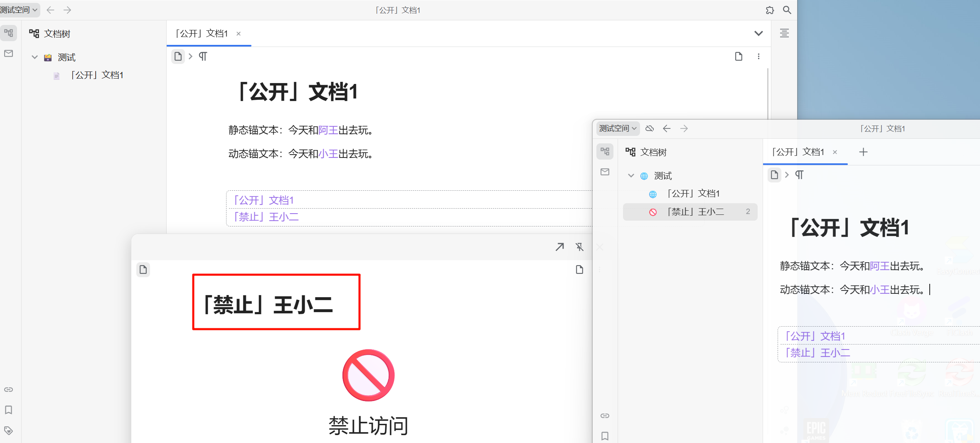Click the count badge 2 beside 「禁止」王小二
Image resolution: width=980 pixels, height=443 pixels.
[748, 212]
